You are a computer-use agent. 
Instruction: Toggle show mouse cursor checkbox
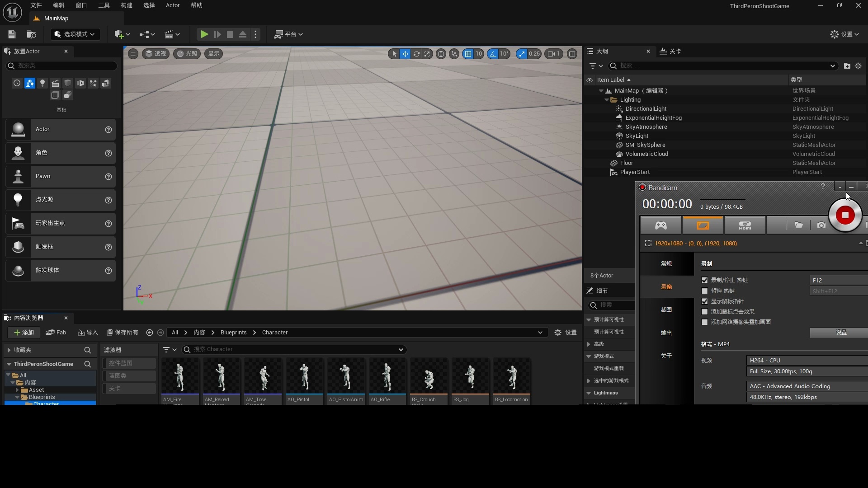point(704,301)
